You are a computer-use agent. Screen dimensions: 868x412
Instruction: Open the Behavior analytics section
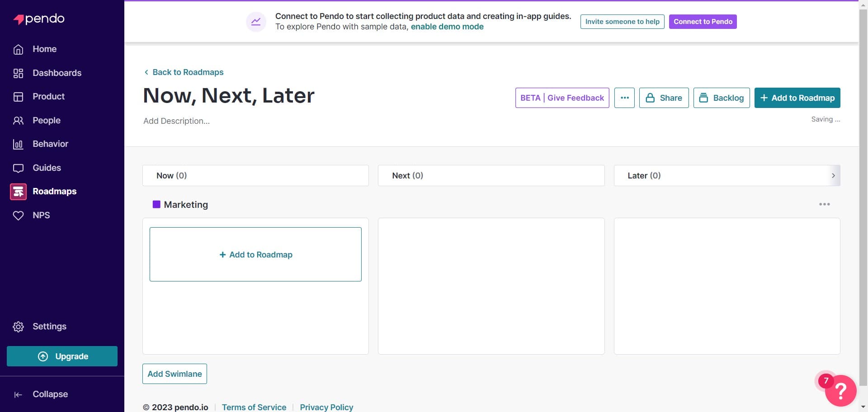pyautogui.click(x=50, y=144)
